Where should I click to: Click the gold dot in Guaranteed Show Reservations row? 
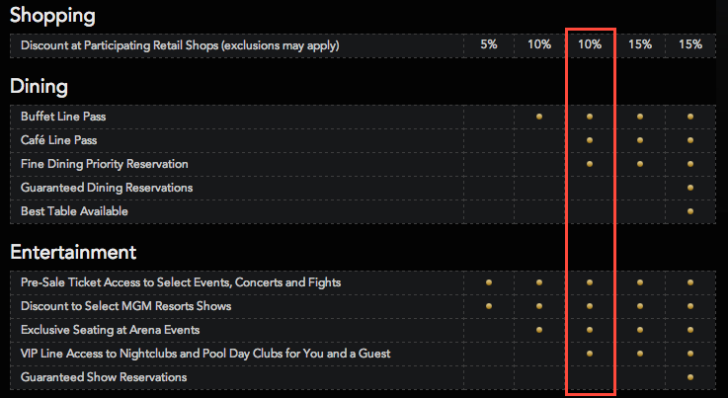tap(690, 377)
